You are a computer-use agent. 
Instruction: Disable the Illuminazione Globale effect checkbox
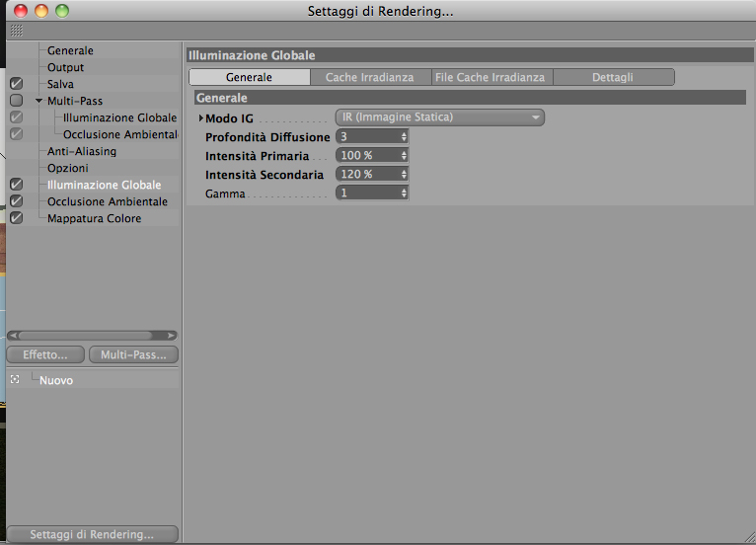pos(16,185)
